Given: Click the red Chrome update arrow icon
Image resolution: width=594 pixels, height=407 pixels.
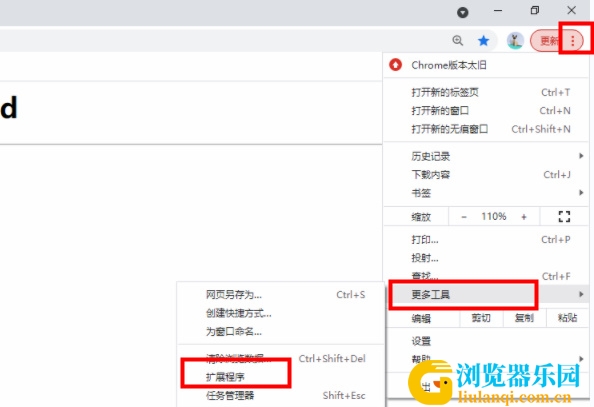Looking at the screenshot, I should point(395,65).
